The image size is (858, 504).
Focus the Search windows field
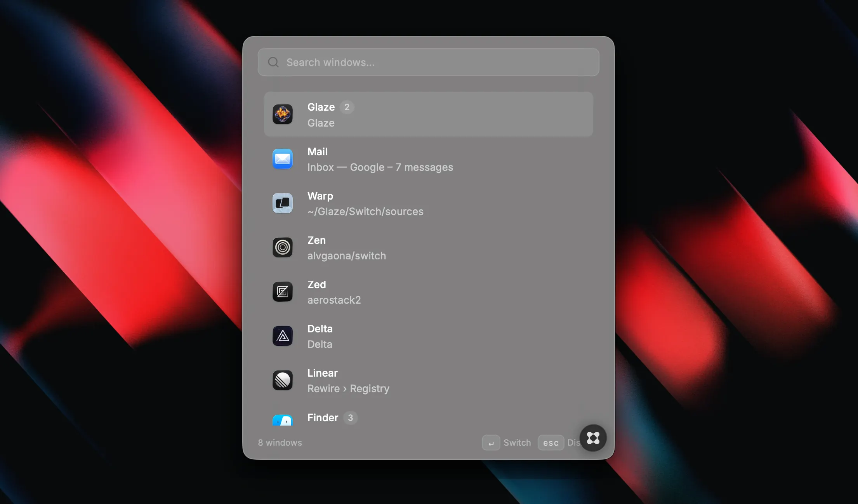point(429,62)
